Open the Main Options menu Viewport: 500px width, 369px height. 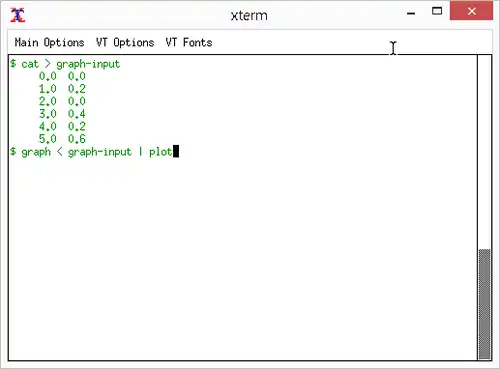[x=49, y=43]
